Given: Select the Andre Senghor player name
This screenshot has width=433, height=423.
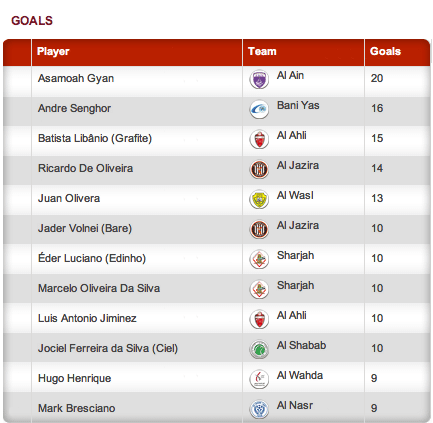Looking at the screenshot, I should [74, 108].
